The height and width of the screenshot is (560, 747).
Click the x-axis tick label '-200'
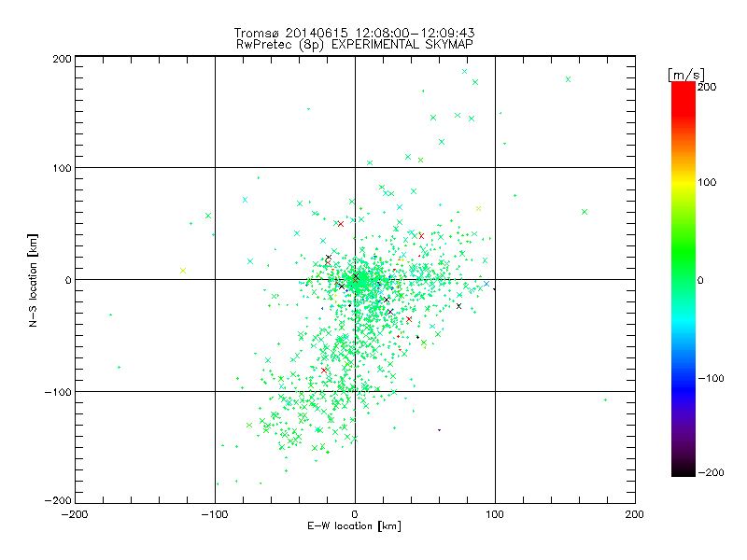[75, 514]
